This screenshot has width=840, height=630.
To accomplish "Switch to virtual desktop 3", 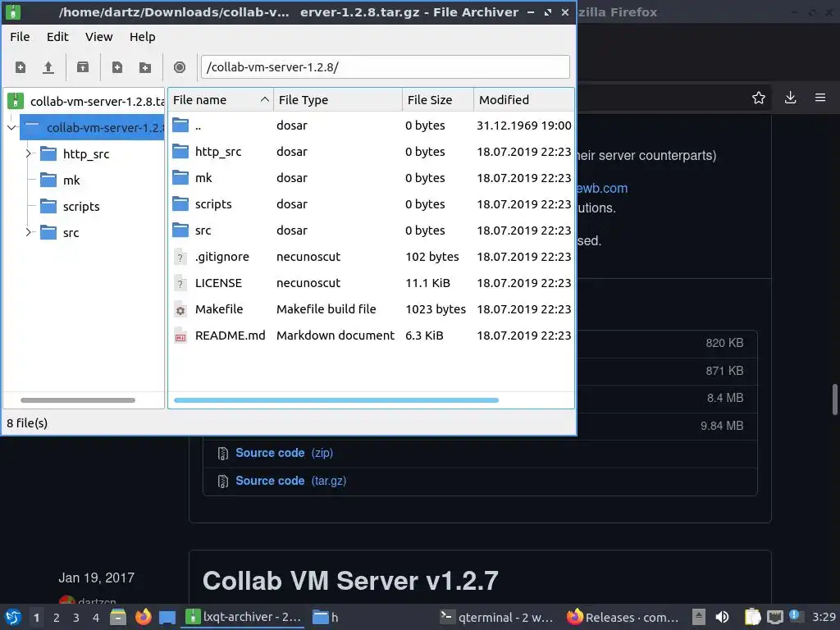I will click(x=76, y=618).
